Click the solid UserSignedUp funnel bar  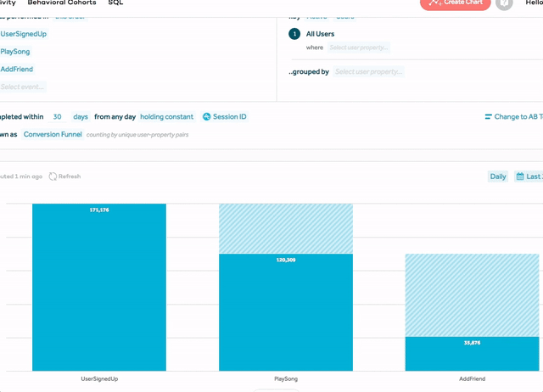click(99, 288)
